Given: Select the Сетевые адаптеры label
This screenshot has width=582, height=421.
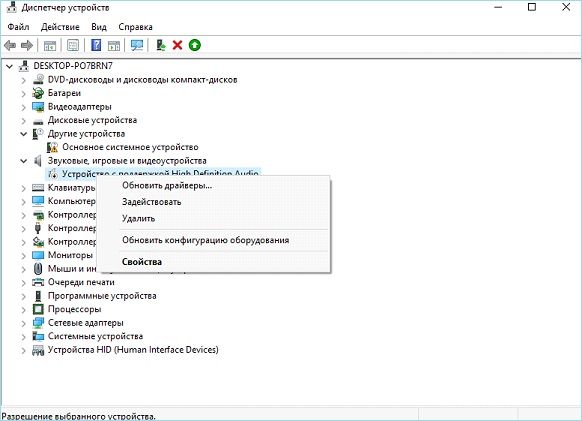Looking at the screenshot, I should tap(85, 323).
